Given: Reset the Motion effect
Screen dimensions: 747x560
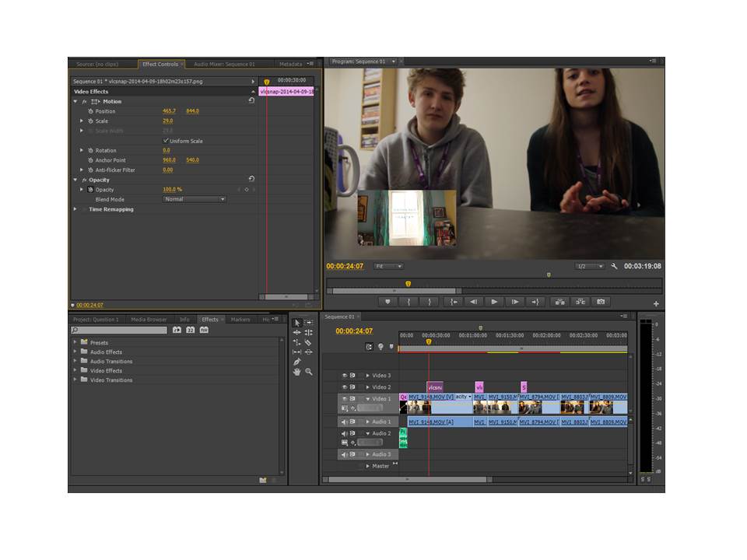Looking at the screenshot, I should pos(251,101).
